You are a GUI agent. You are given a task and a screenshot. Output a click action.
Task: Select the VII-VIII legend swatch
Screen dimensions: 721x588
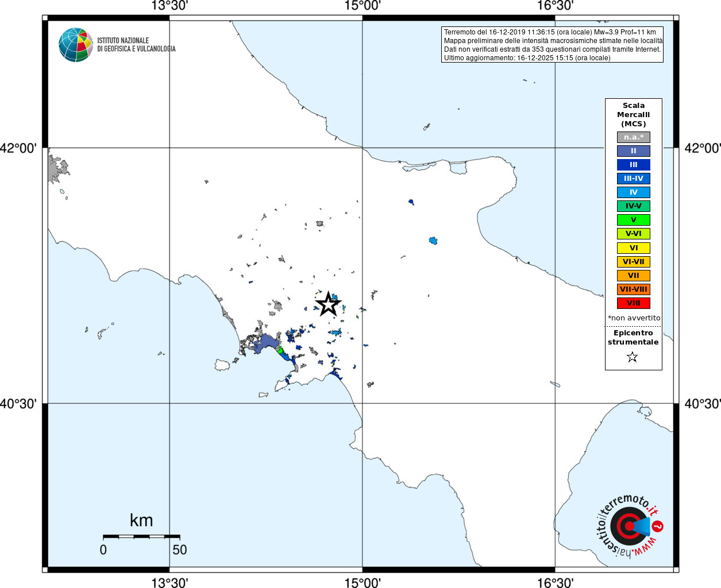633,289
